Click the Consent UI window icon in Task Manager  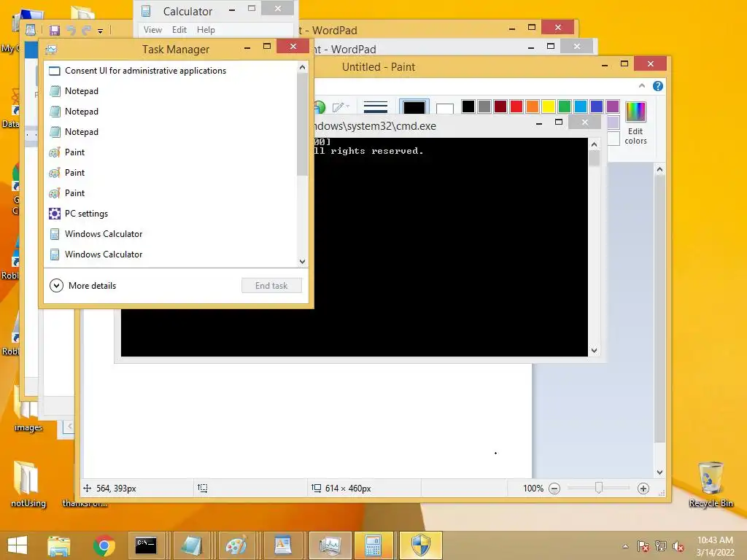click(x=55, y=71)
